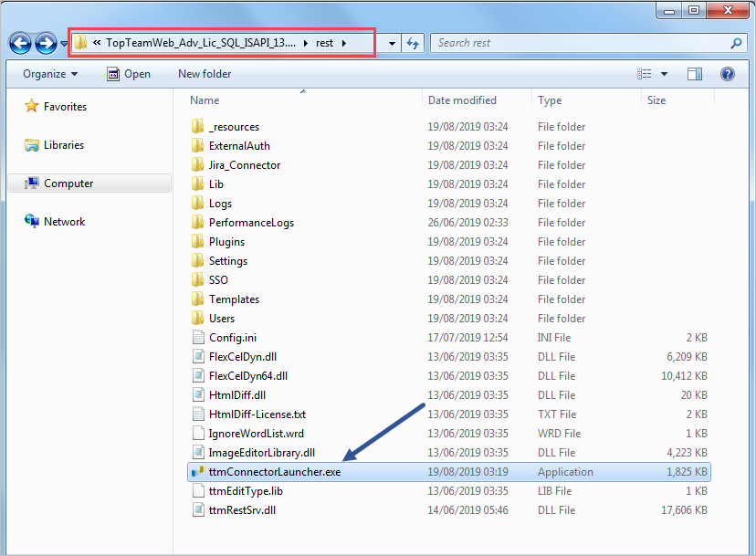Select the SSO folder icon

pyautogui.click(x=198, y=279)
